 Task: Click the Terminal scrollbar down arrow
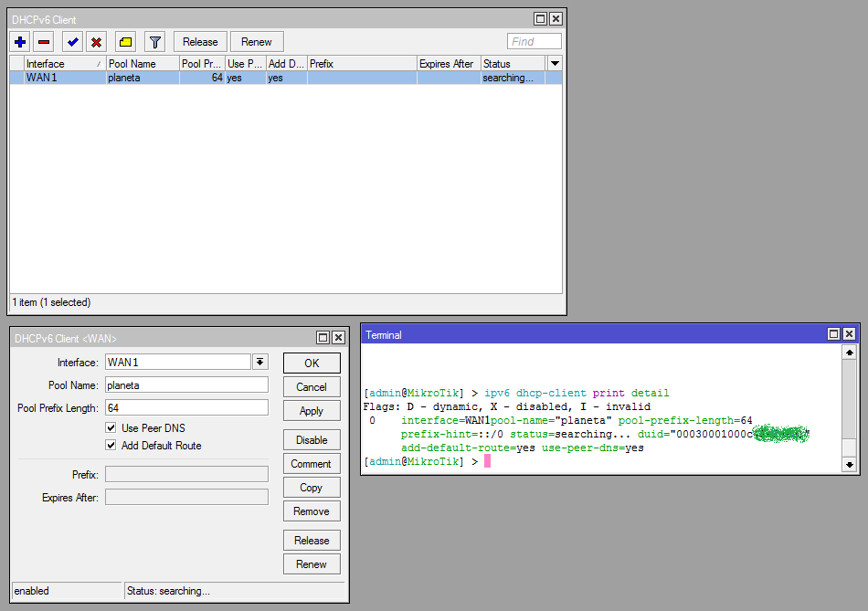point(849,465)
